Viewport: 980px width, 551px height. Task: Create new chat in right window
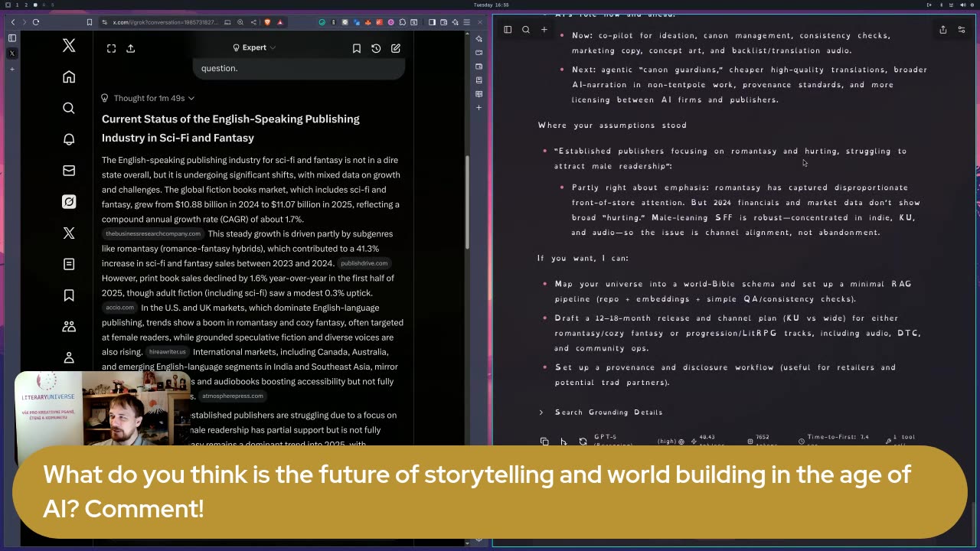[544, 30]
